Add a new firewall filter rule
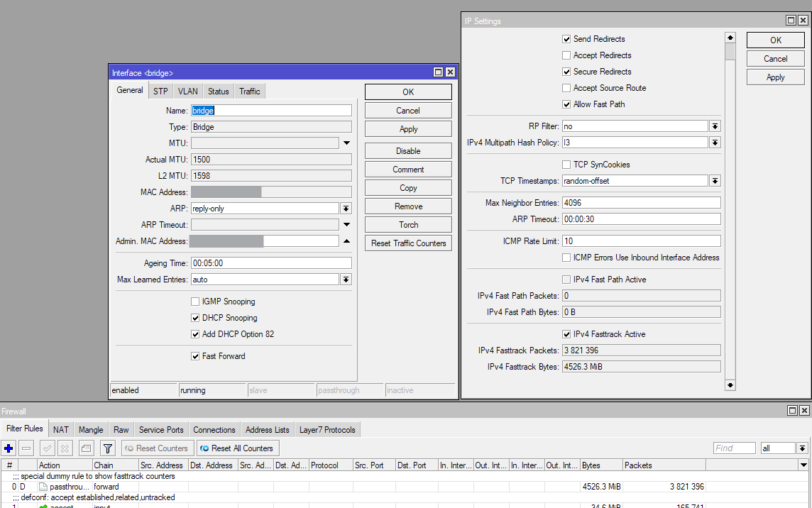 click(x=9, y=448)
